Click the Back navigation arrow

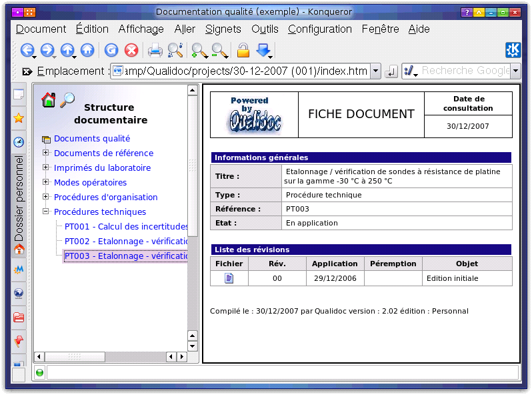click(27, 50)
